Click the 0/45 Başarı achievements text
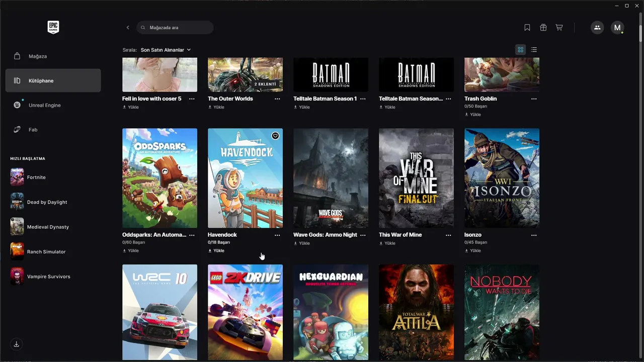The image size is (644, 362). (476, 242)
